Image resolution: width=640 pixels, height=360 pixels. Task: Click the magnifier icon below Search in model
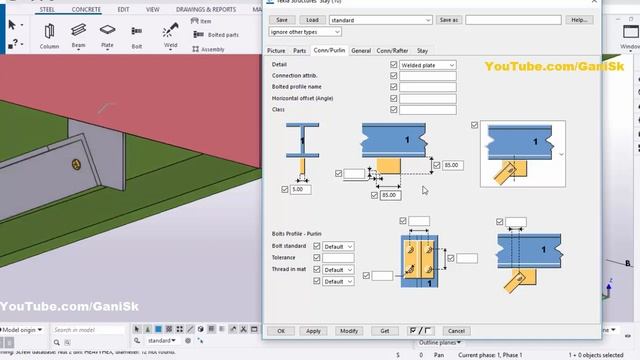click(x=57, y=342)
